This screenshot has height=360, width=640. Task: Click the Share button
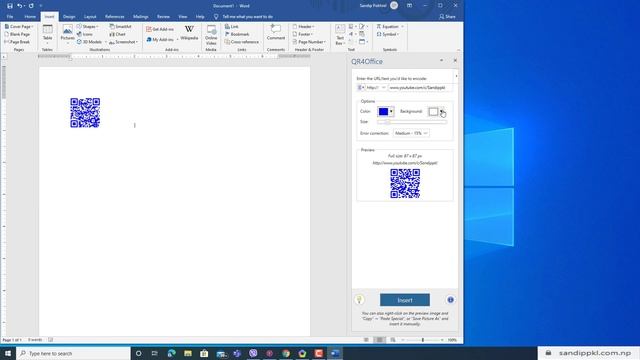(447, 17)
